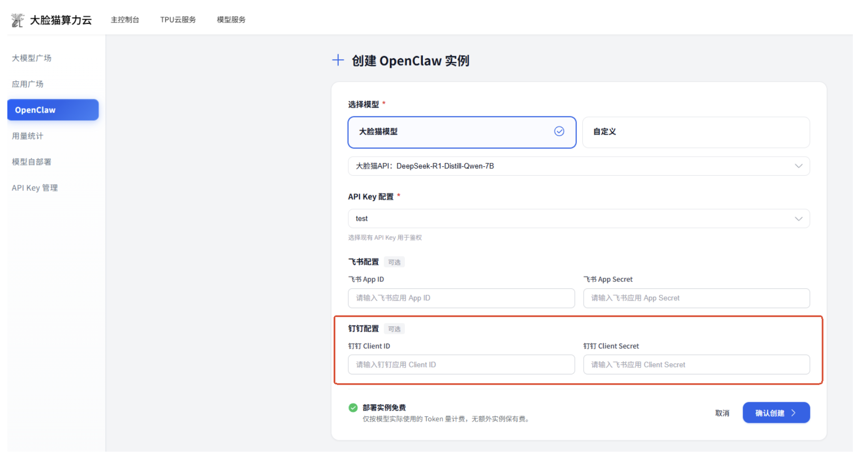
Task: Click the plus icon beside 创建 OpenClaw 实例
Action: click(338, 60)
